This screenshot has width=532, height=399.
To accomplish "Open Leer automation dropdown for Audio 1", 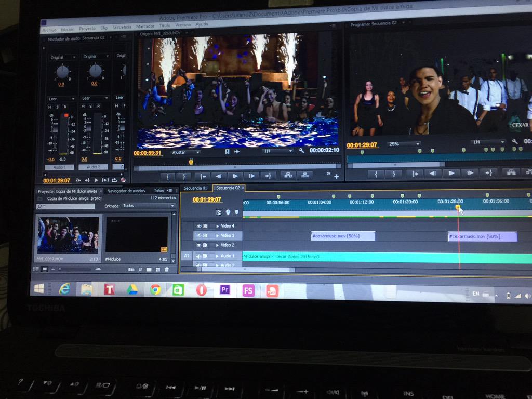I will (x=61, y=99).
